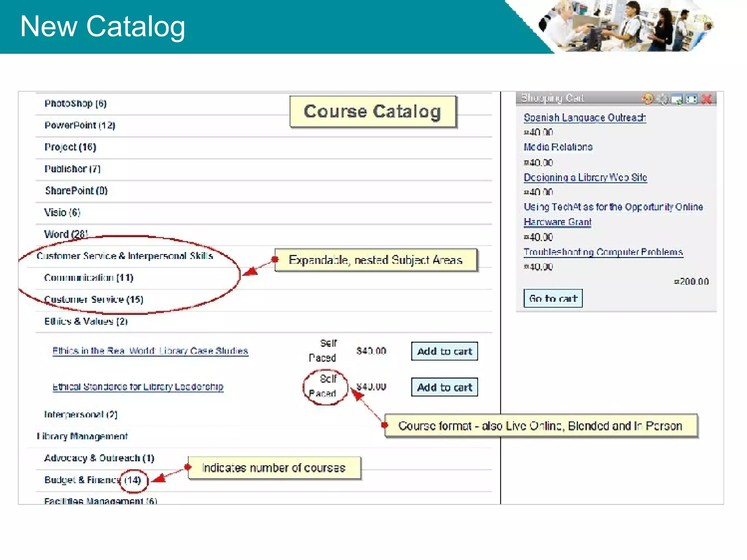Expand the Customer Service & Interpersonal Skills category
The height and width of the screenshot is (560, 747).
(125, 256)
